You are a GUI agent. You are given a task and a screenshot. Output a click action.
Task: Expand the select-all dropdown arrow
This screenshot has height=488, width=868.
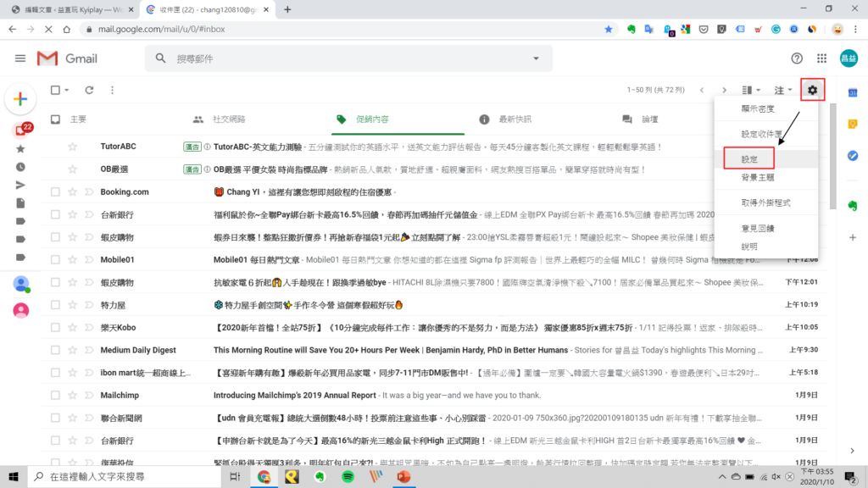[66, 90]
